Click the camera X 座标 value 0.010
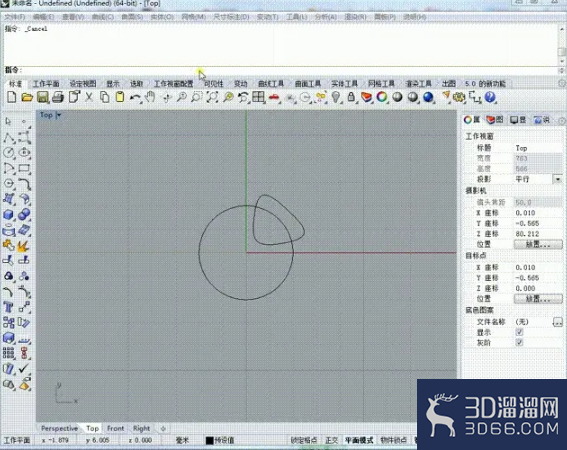This screenshot has width=567, height=450. pos(538,213)
